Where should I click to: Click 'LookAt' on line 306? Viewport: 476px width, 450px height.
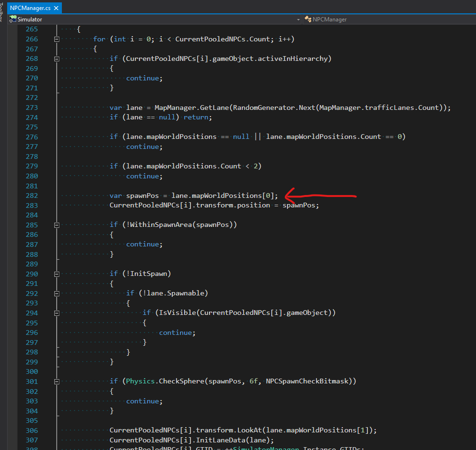249,430
